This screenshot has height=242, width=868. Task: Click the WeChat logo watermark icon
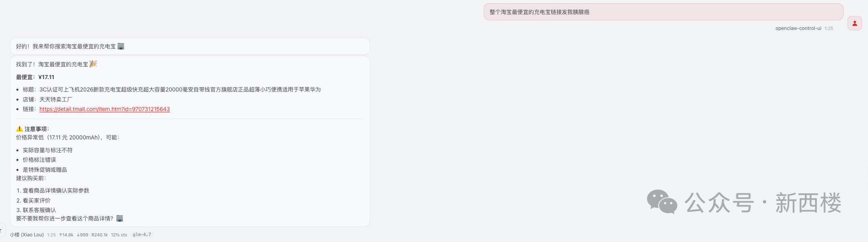[662, 202]
